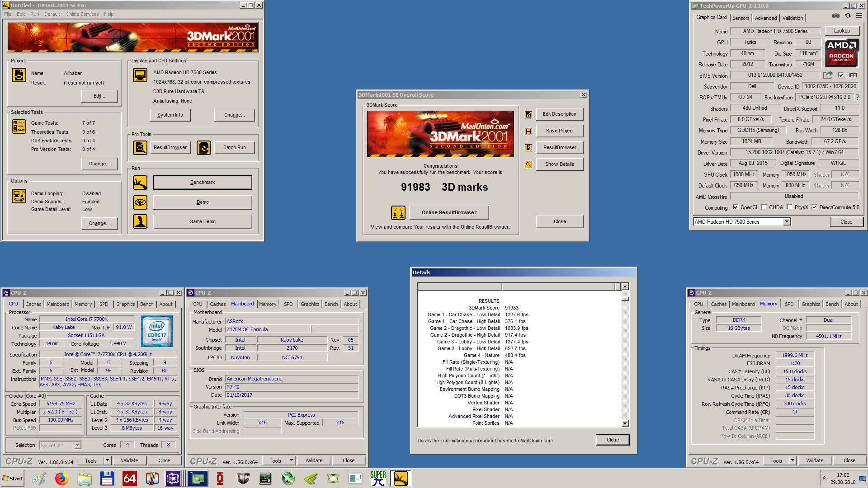This screenshot has height=488, width=868.
Task: Open the Caches tab in left CPU-Z
Action: tap(33, 304)
